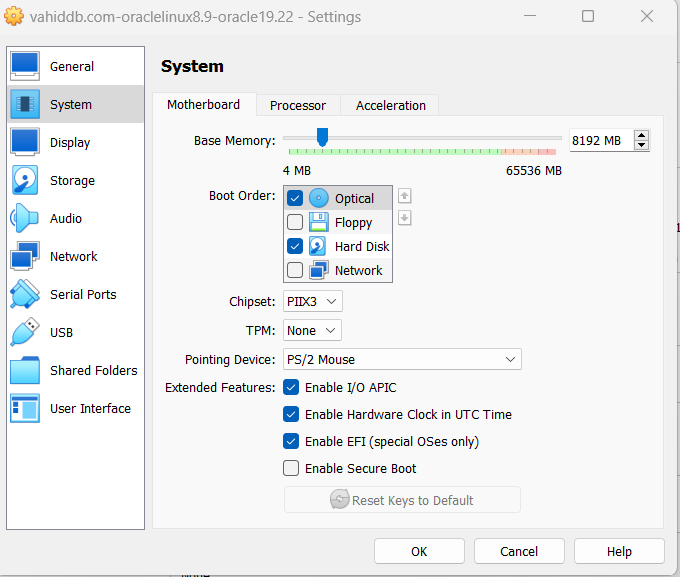Open USB settings via the USB icon

(x=25, y=332)
